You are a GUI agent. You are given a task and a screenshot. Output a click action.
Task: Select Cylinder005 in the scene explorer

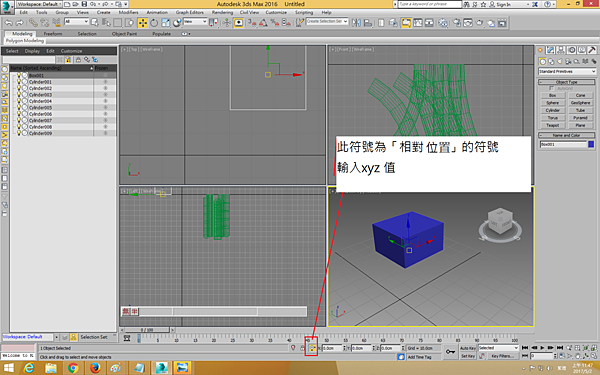pos(40,108)
